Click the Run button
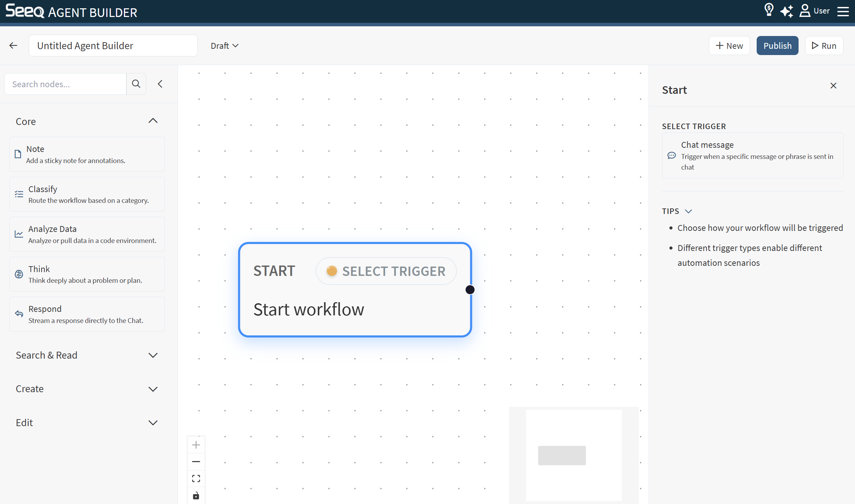 (824, 46)
